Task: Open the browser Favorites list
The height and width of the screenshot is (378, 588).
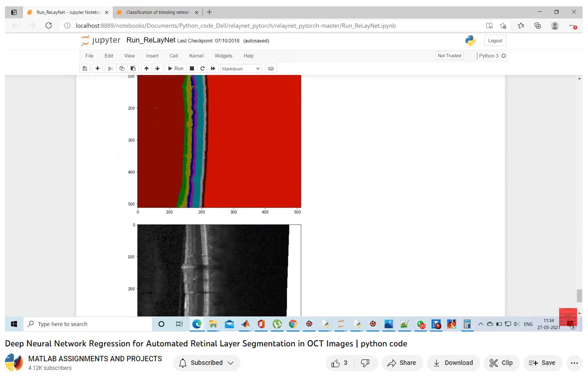Action: [x=521, y=26]
